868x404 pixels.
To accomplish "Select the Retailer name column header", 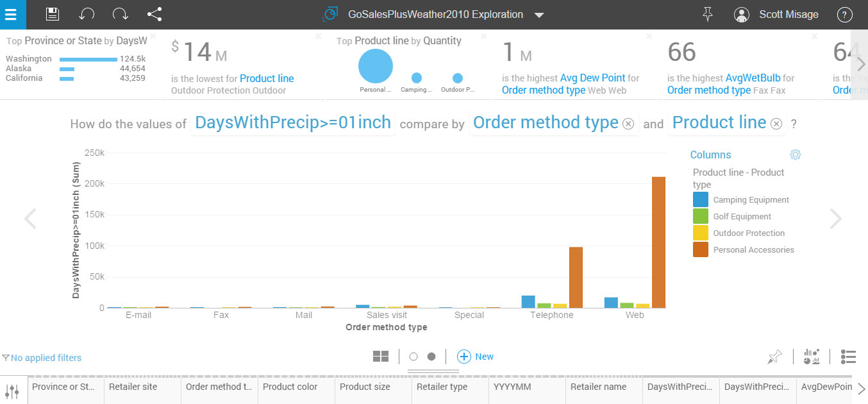I will pyautogui.click(x=604, y=391).
